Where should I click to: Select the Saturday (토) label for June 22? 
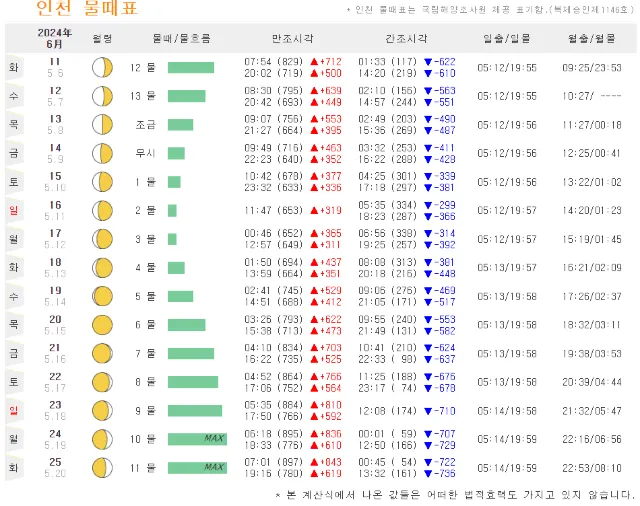point(14,382)
